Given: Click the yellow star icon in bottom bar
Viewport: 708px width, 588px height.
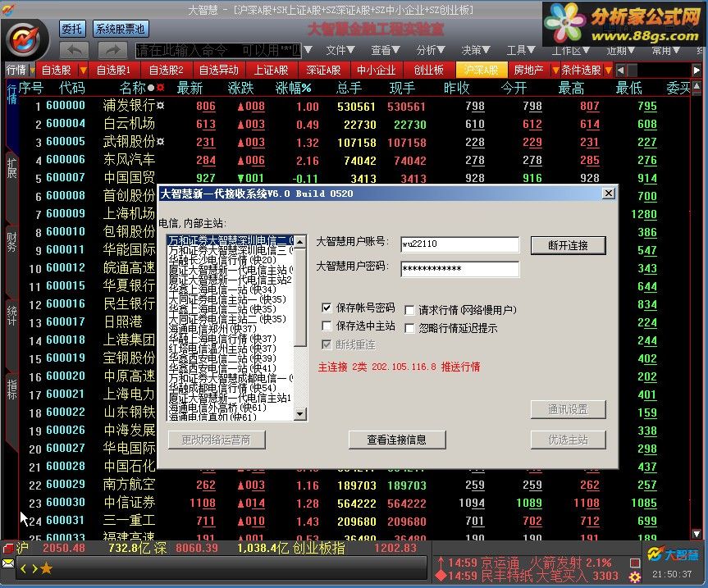Looking at the screenshot, I should [x=47, y=568].
